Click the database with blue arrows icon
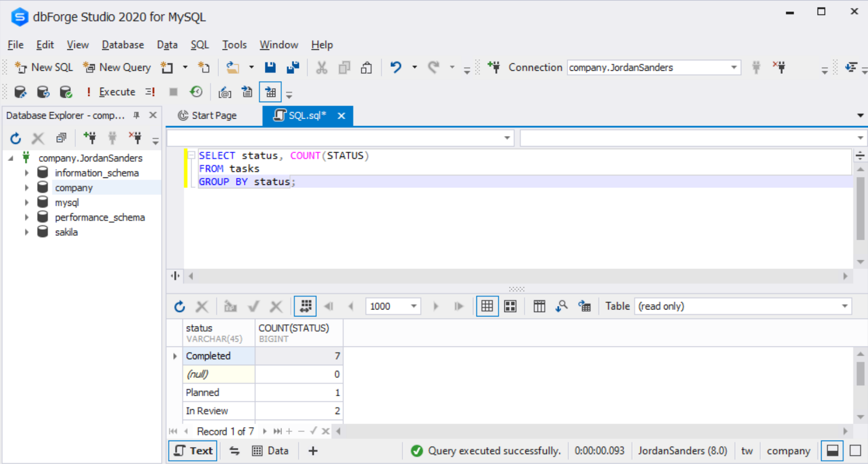This screenshot has height=464, width=868. pos(43,92)
